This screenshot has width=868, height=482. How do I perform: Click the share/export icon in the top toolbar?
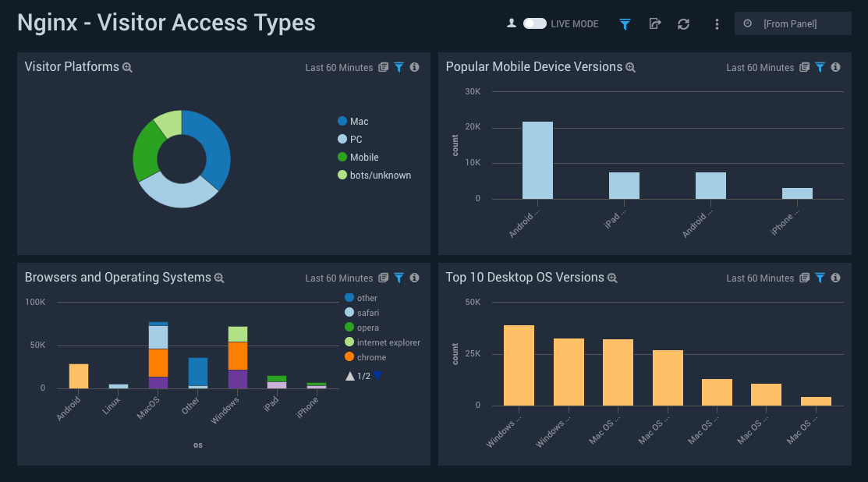pyautogui.click(x=654, y=24)
